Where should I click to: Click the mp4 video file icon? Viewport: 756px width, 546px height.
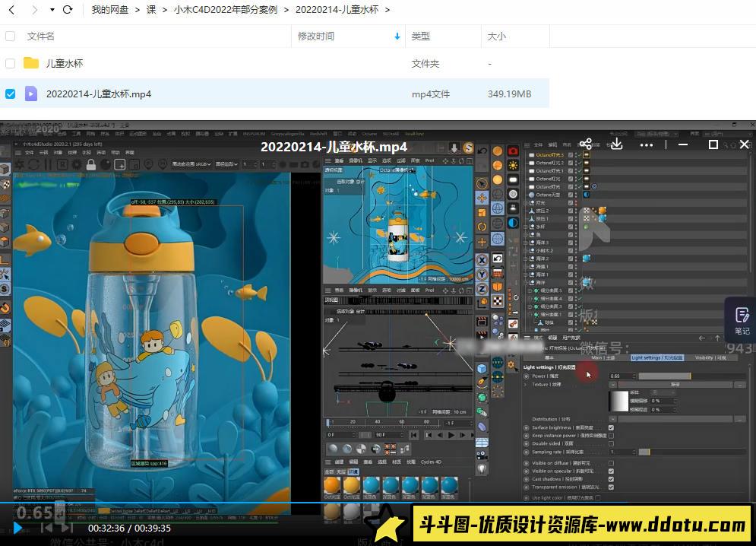(31, 94)
